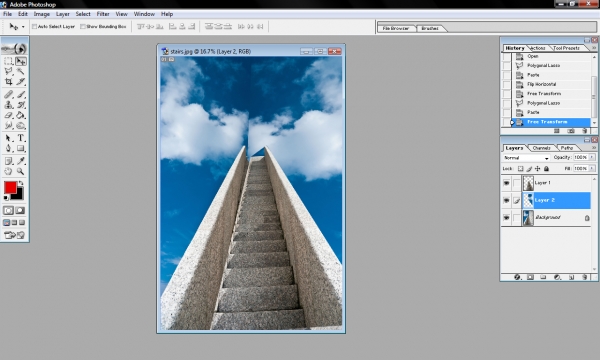The height and width of the screenshot is (360, 600).
Task: Open the blending mode Normal dropdown
Action: tap(526, 158)
